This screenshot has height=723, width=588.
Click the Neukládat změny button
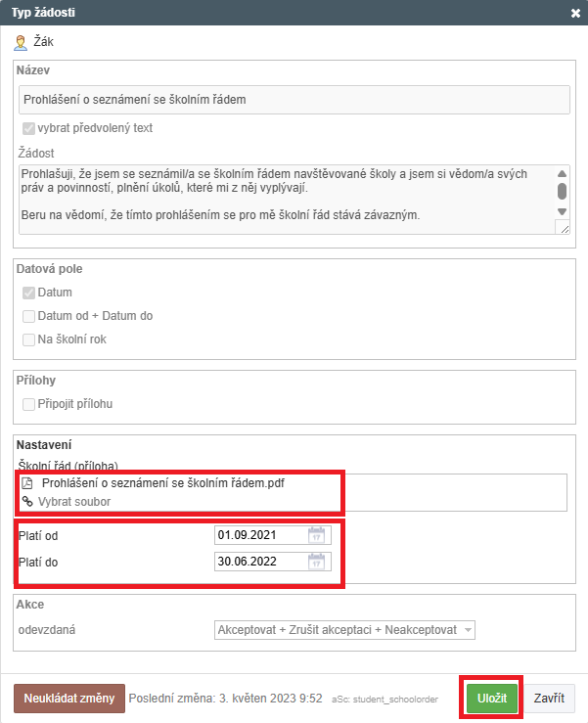68,699
